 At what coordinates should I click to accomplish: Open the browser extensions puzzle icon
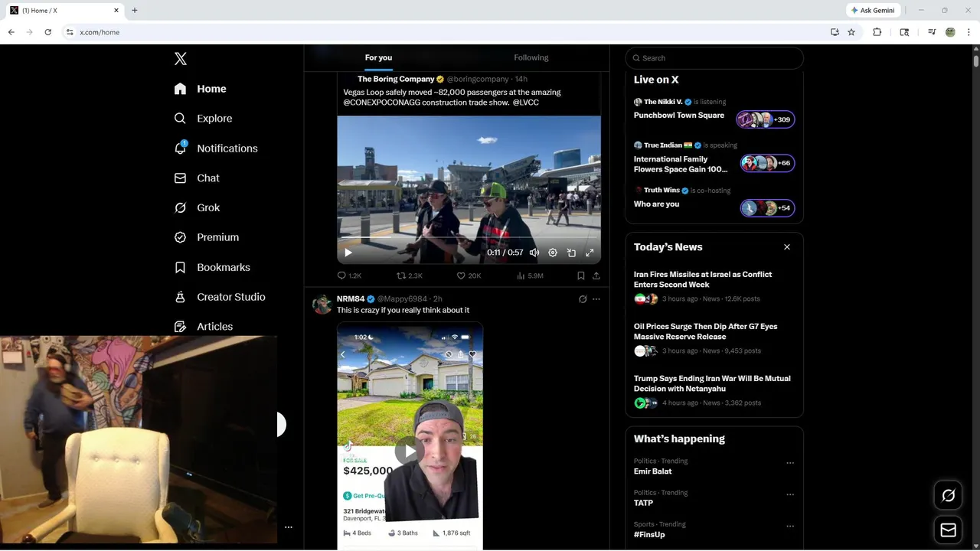pos(877,32)
